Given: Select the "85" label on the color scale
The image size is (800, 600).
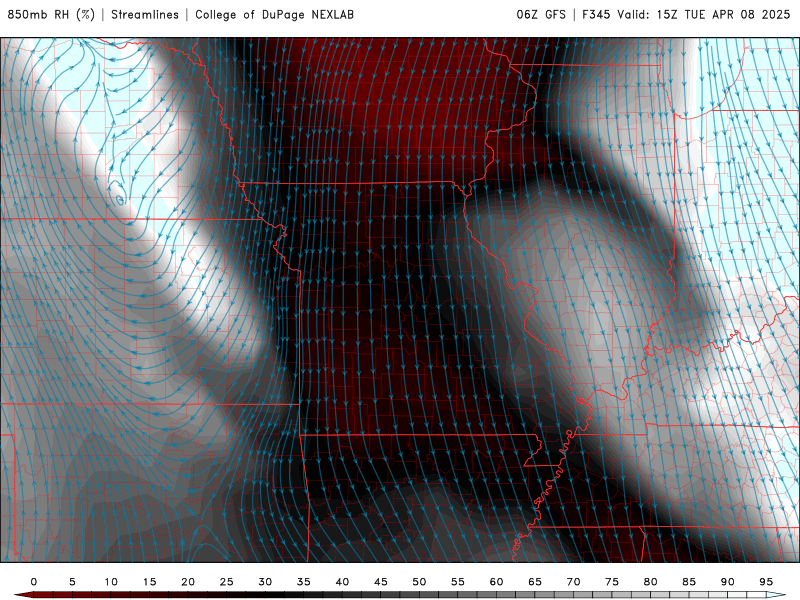Looking at the screenshot, I should (x=689, y=582).
